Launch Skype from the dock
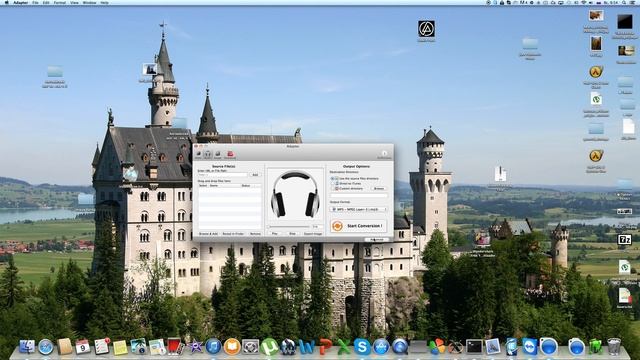 362,347
